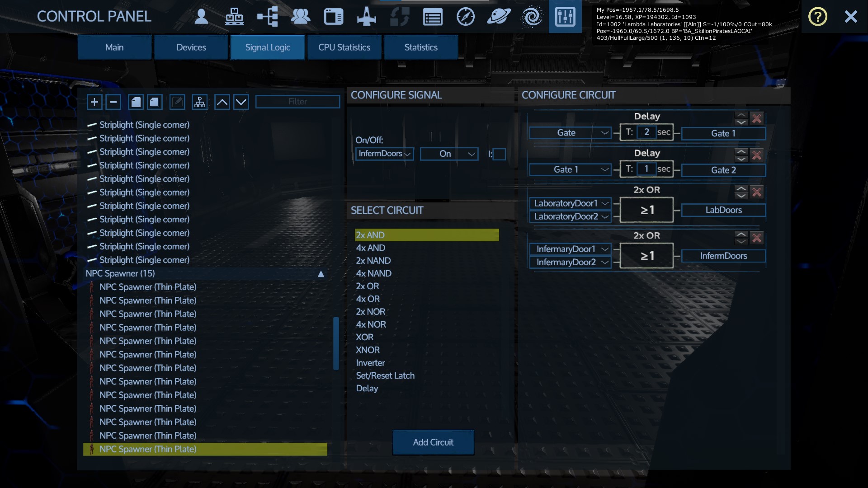The image size is (868, 488).
Task: Switch to the Devices tab
Action: pyautogui.click(x=191, y=47)
